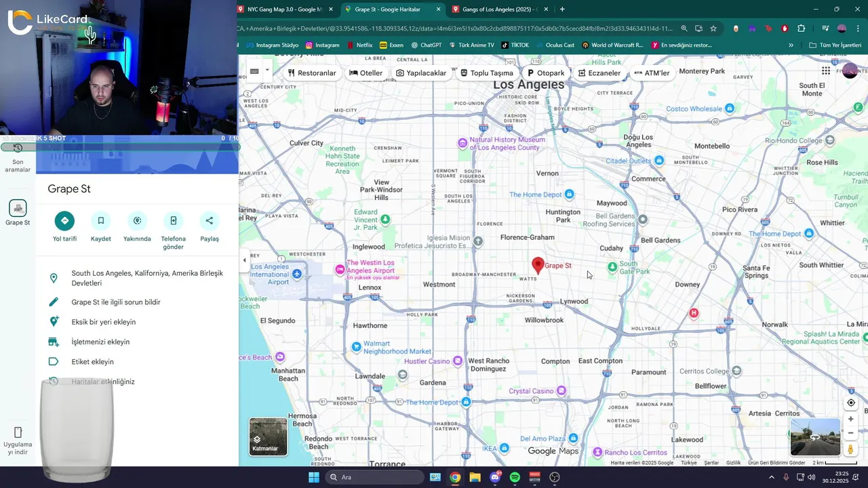Open Son aramalar history icon
This screenshot has height=488, width=868.
click(18, 148)
